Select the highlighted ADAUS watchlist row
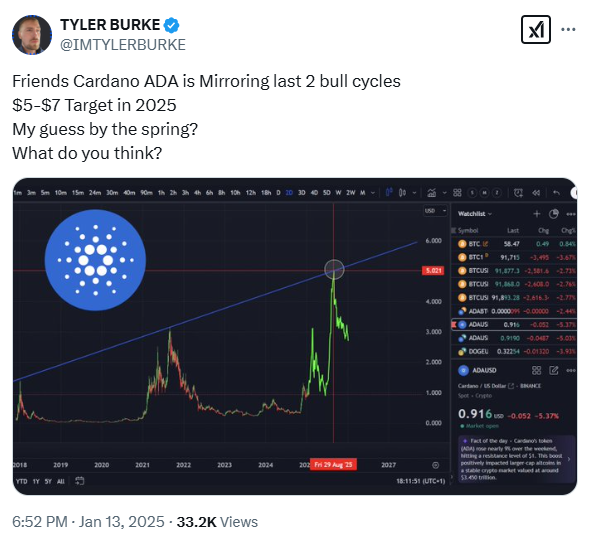 [514, 325]
